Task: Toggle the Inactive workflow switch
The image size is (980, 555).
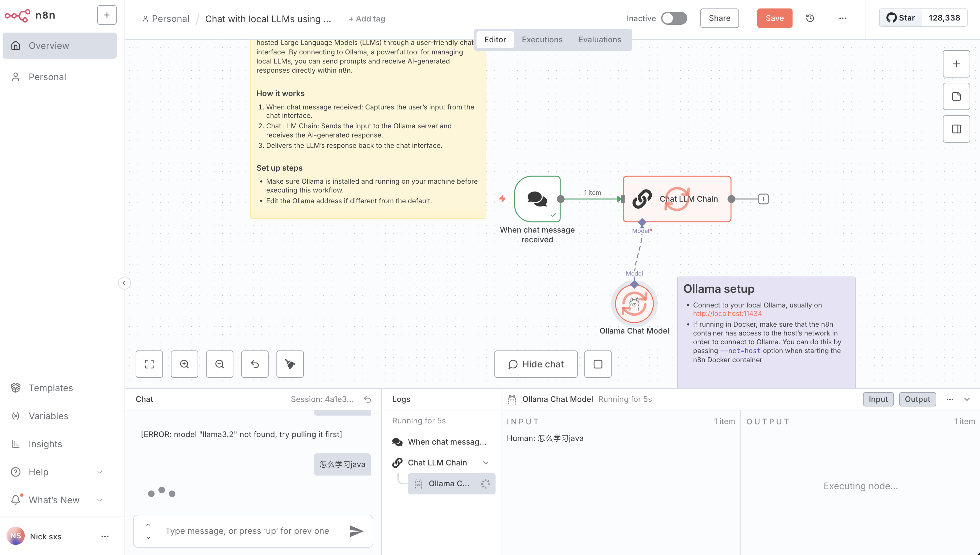Action: [x=674, y=18]
